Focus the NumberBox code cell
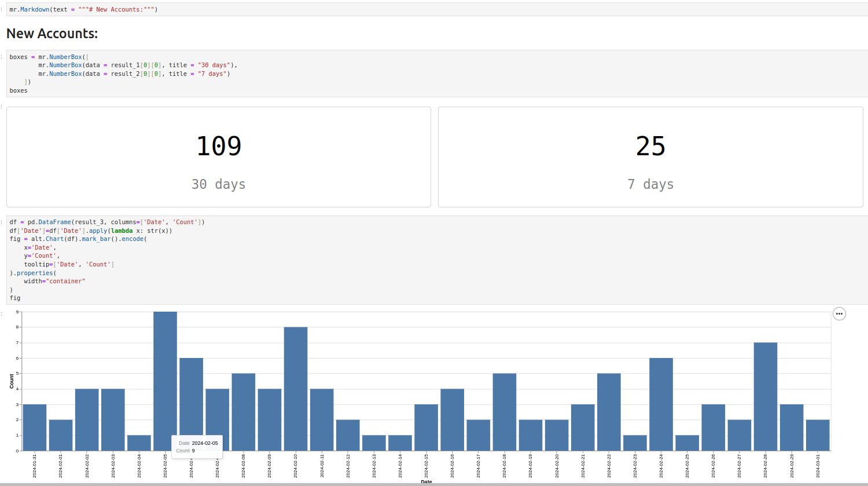868x486 pixels. coord(437,74)
